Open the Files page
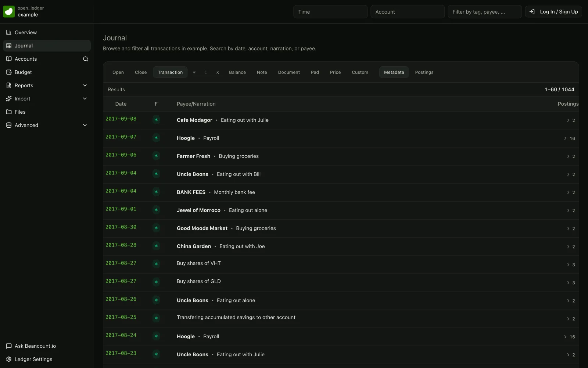Viewport: 588px width, 368px height. [x=47, y=112]
